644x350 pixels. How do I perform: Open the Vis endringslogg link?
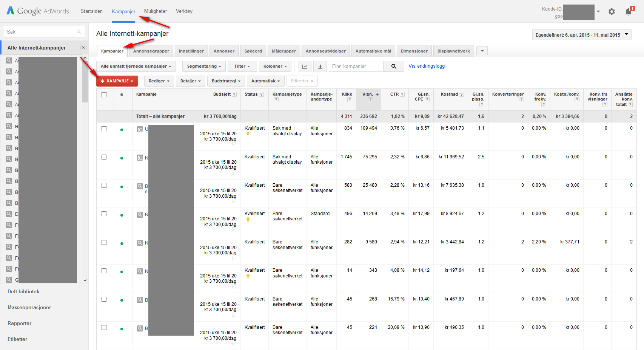[427, 66]
